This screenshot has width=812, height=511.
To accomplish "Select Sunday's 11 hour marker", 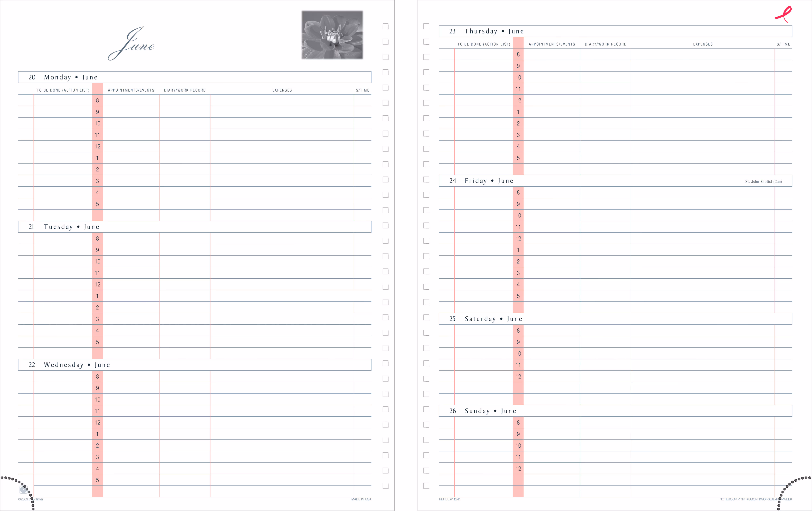I will coord(518,457).
